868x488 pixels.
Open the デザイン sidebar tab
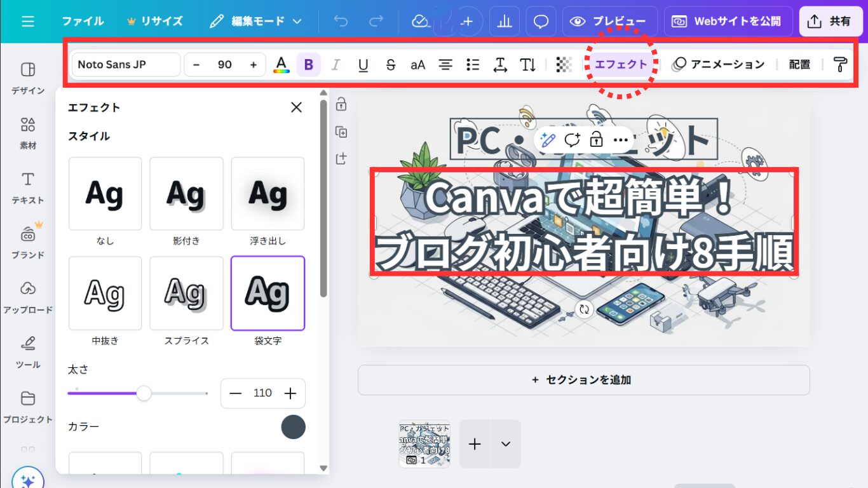pos(28,78)
